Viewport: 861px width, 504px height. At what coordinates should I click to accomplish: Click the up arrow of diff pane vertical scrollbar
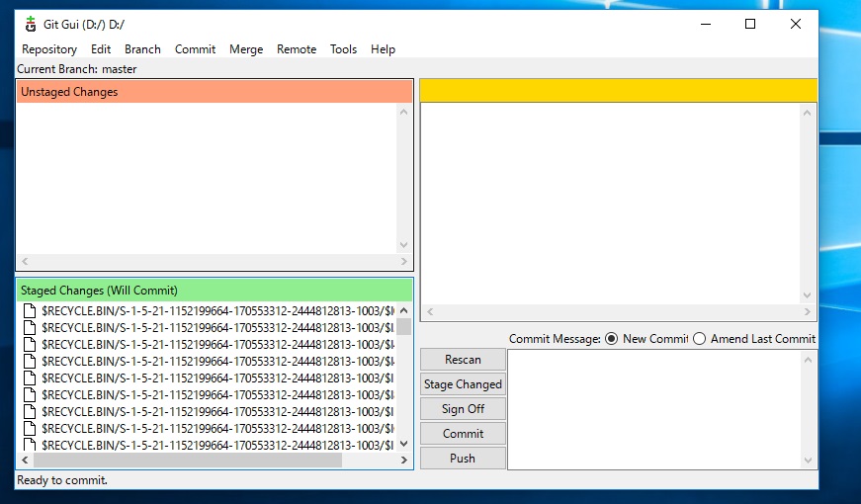pyautogui.click(x=808, y=113)
